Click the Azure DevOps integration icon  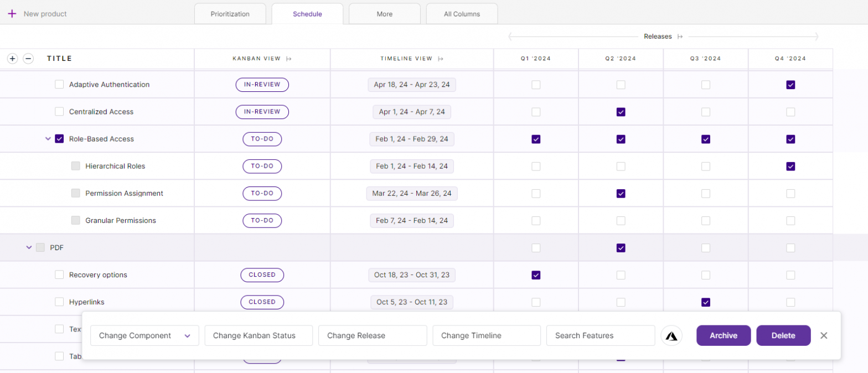(671, 335)
